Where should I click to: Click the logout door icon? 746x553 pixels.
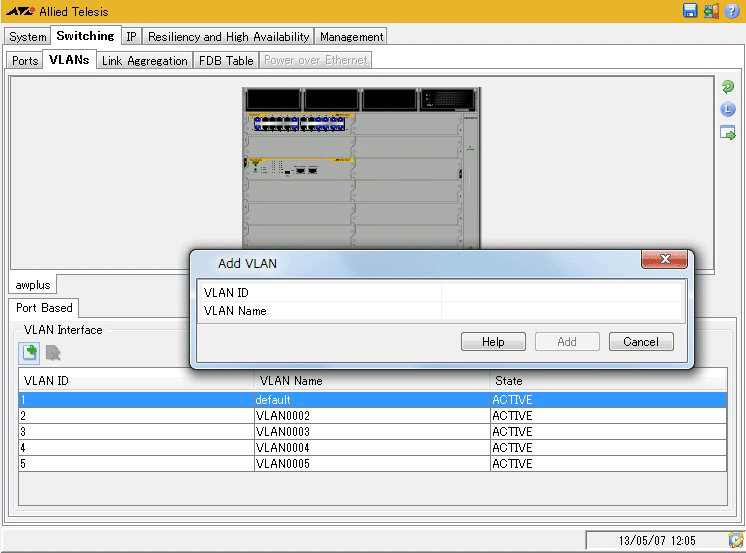click(711, 11)
